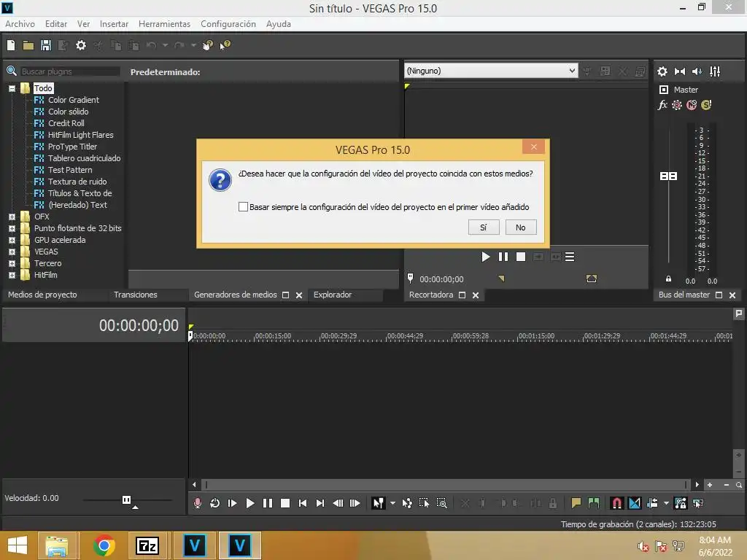Click play from start in the timeline transport

click(233, 503)
